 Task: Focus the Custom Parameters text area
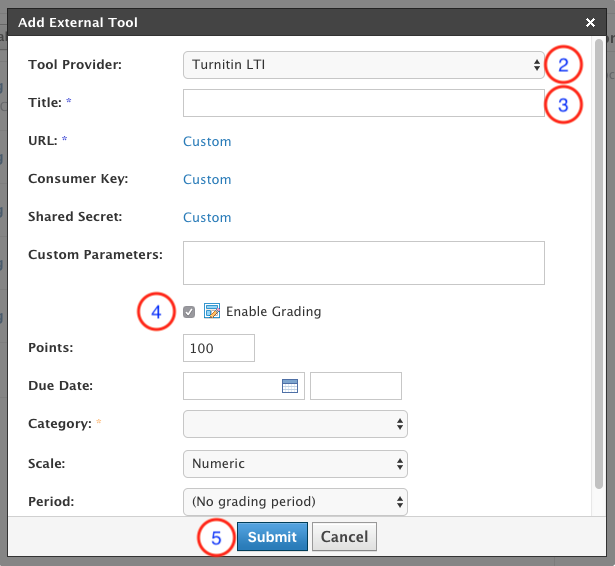[363, 262]
